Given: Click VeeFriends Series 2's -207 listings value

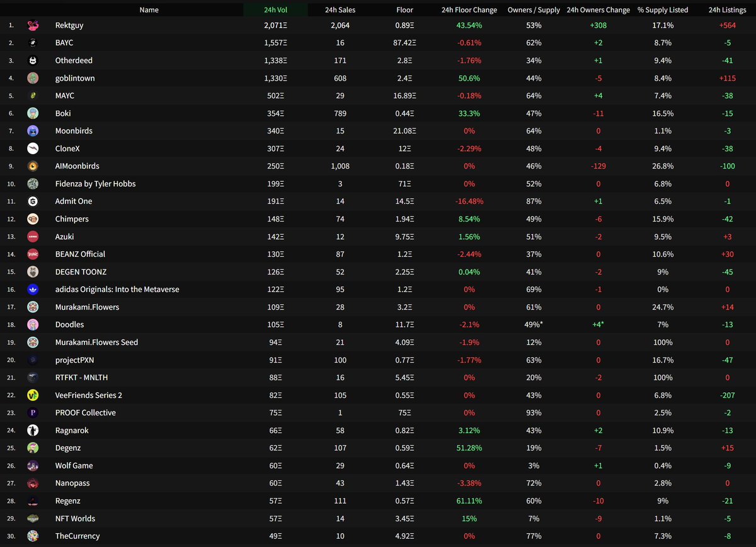Looking at the screenshot, I should coord(726,395).
